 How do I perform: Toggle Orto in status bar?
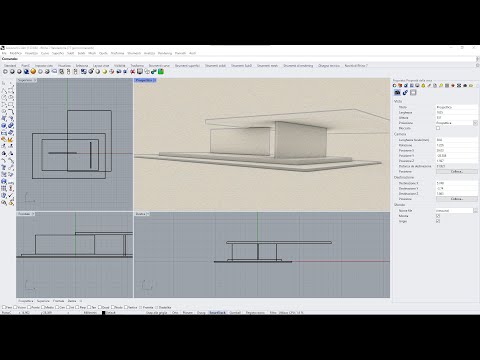[175, 313]
